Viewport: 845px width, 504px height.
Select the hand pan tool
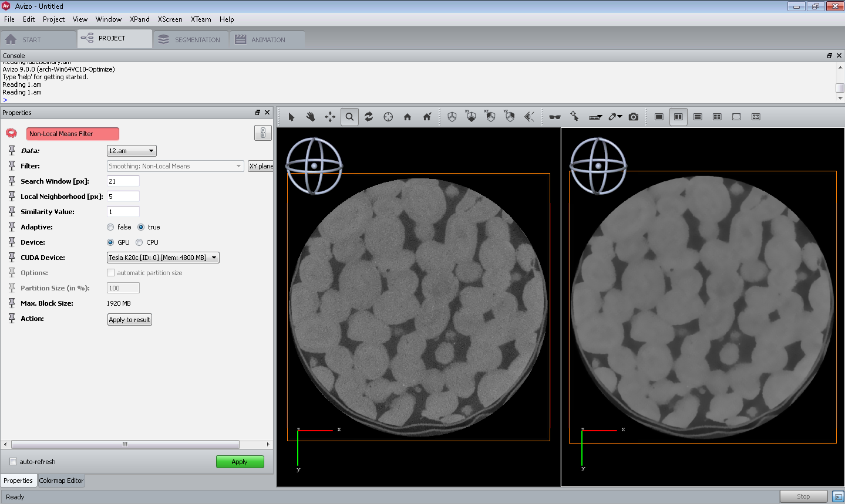point(311,117)
